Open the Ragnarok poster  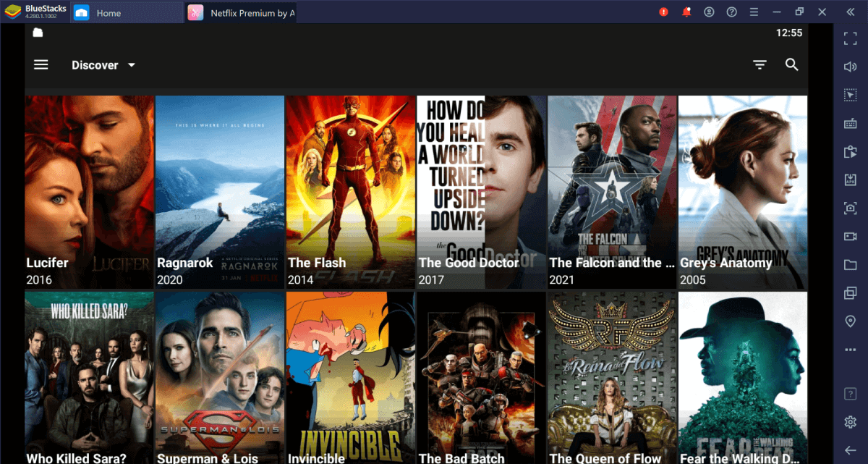click(x=220, y=193)
